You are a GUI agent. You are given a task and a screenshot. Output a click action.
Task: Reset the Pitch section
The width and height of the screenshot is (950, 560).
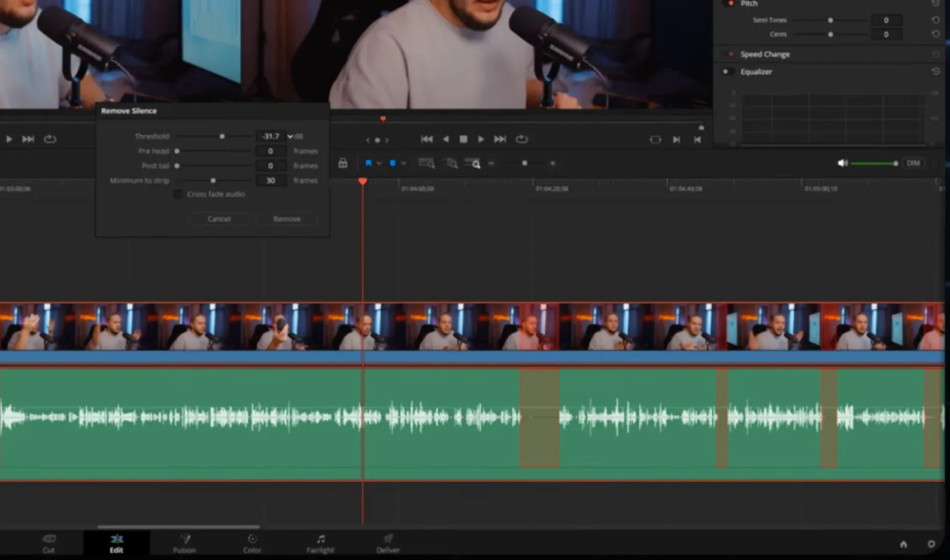point(936,4)
